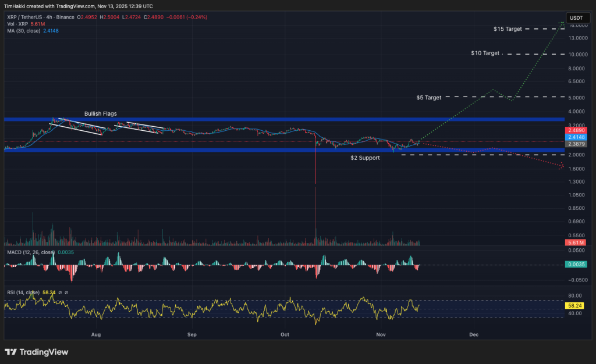The image size is (596, 364).
Task: Select the MA (30, close) indicator label
Action: pyautogui.click(x=23, y=31)
